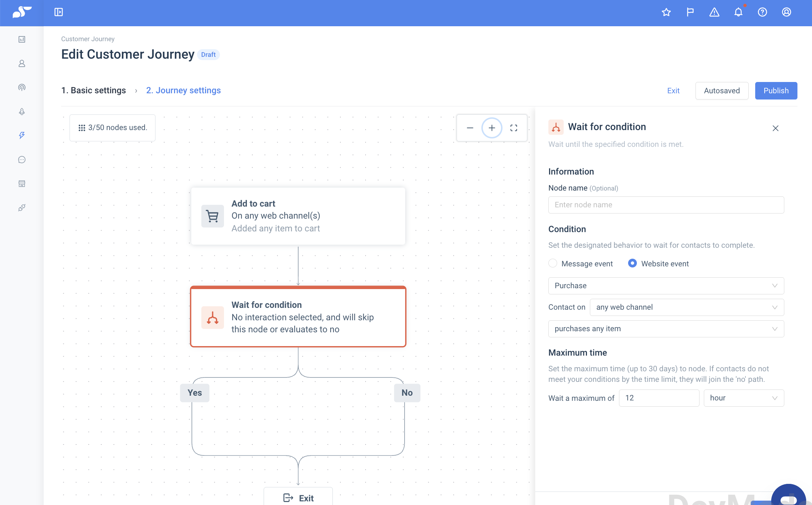The image size is (812, 505).
Task: Open the Purchase event dropdown
Action: [666, 286]
